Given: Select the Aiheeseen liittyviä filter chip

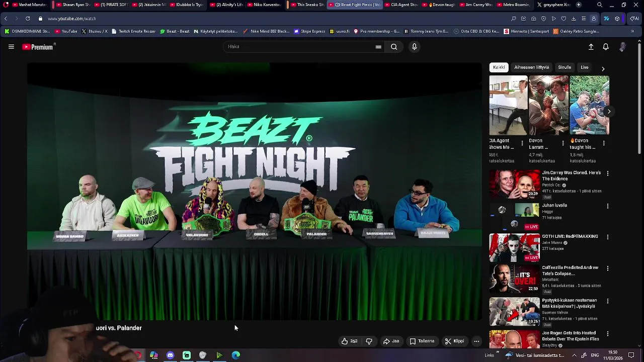Looking at the screenshot, I should [x=531, y=67].
